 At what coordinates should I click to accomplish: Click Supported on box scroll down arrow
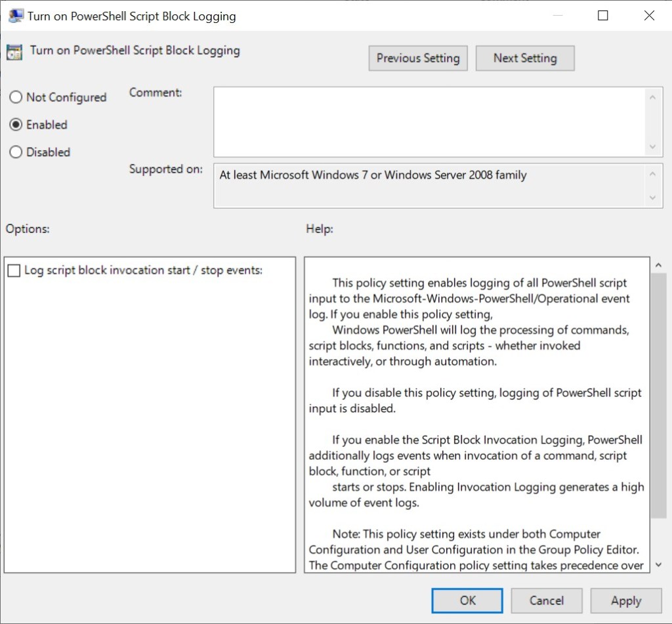(x=652, y=198)
